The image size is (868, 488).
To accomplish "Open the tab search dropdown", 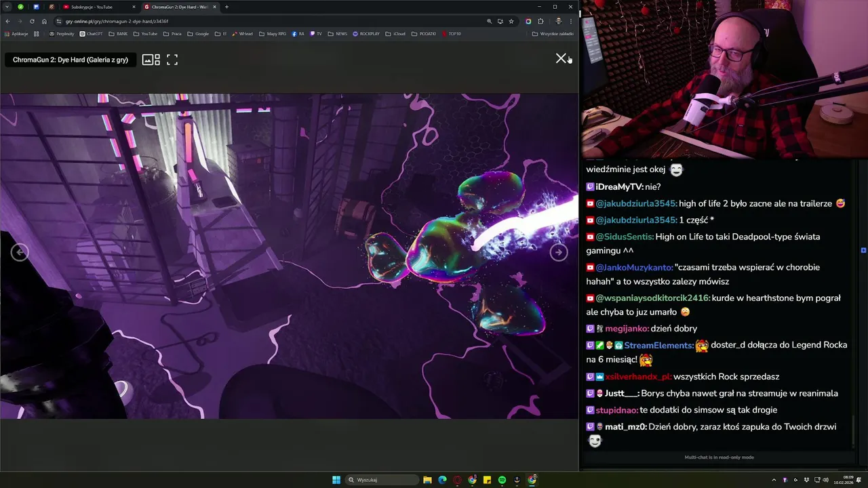I will click(7, 7).
